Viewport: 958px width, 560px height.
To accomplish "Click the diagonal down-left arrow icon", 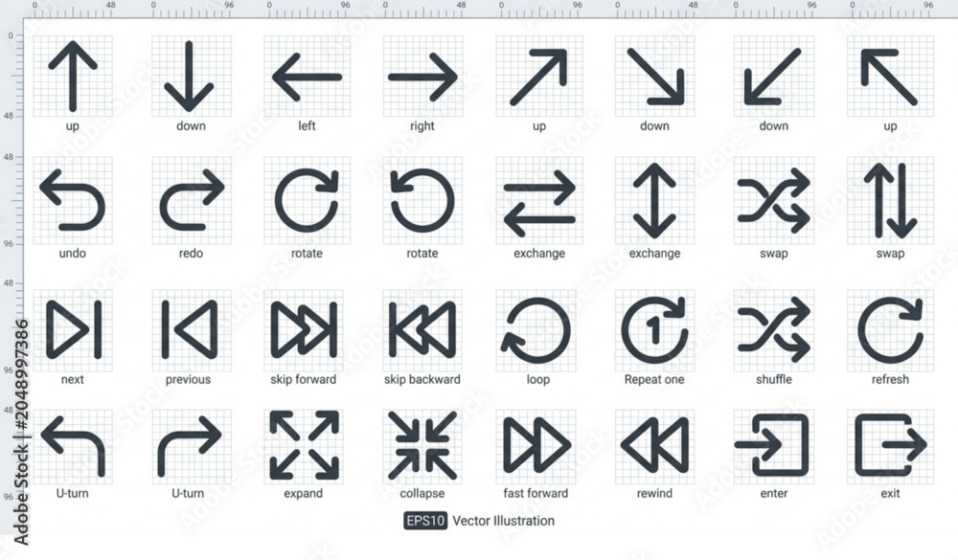I will tap(772, 77).
